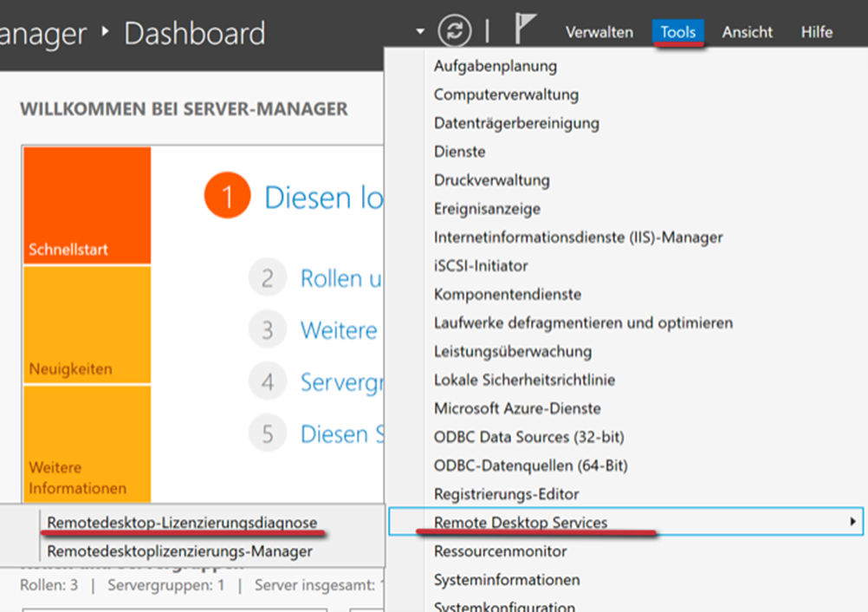Select Dienste in Tools list
Viewport: 868px width, 612px height.
coord(459,152)
